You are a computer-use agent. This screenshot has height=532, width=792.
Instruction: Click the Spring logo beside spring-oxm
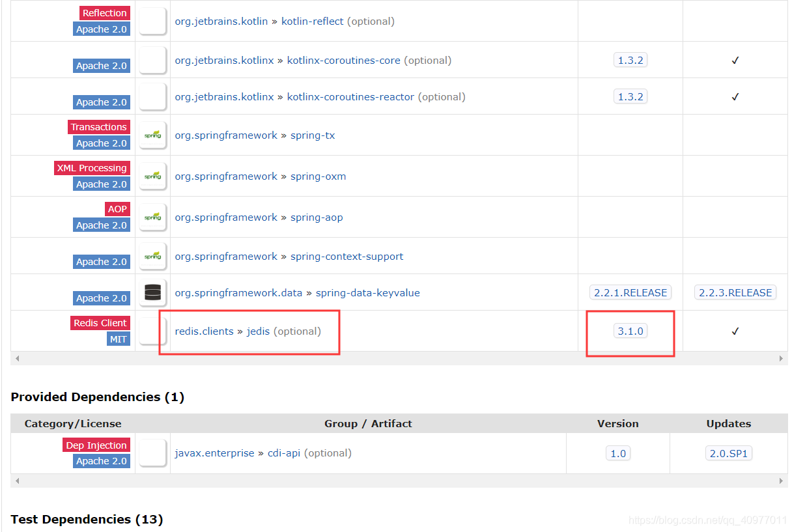(153, 176)
